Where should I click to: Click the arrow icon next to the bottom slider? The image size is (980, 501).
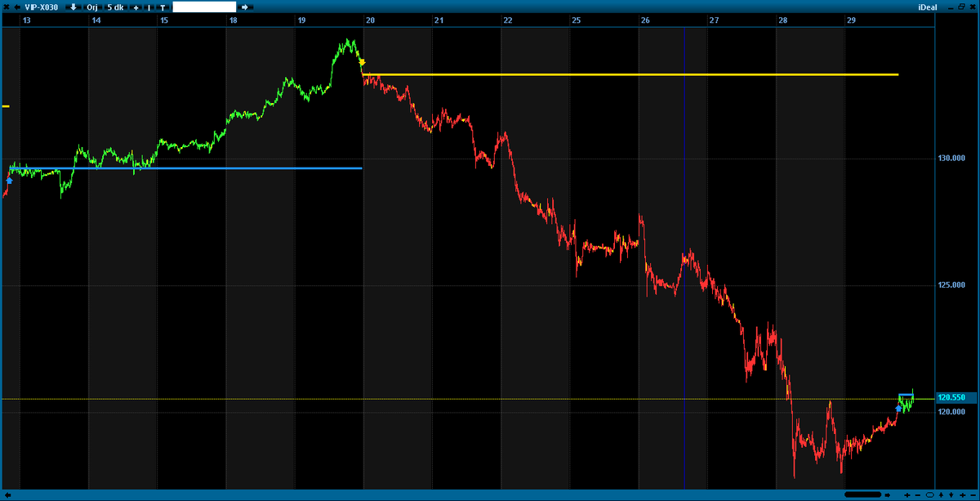888,494
